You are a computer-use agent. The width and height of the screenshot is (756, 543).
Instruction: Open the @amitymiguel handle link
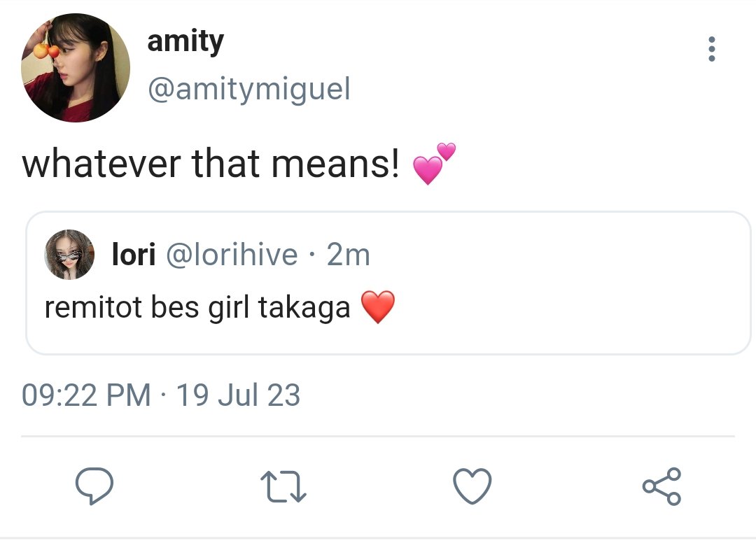248,90
